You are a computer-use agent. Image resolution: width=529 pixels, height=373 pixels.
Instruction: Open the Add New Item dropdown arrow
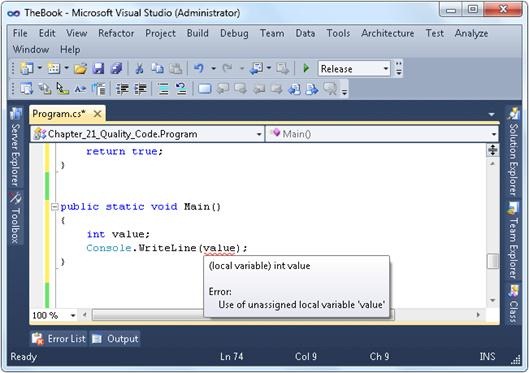66,68
